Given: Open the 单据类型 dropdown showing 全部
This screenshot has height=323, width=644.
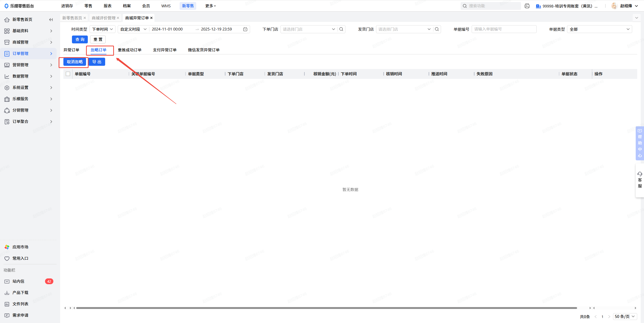Looking at the screenshot, I should [599, 29].
